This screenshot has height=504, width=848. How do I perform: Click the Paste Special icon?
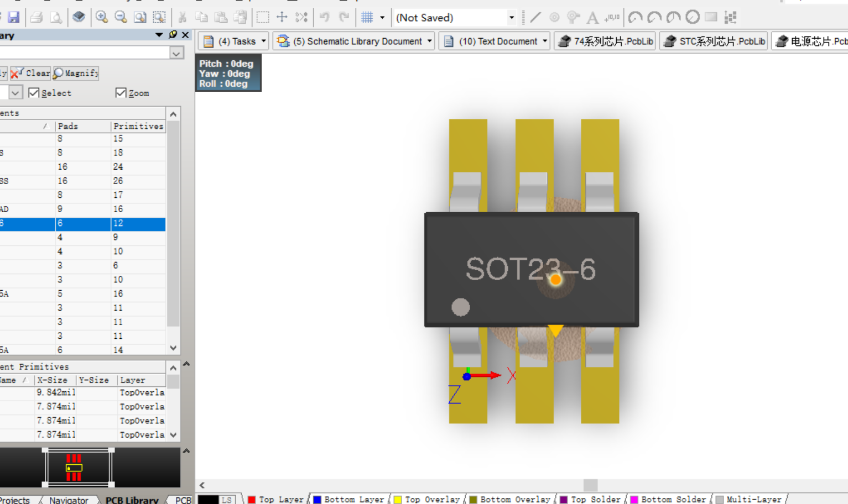point(240,17)
